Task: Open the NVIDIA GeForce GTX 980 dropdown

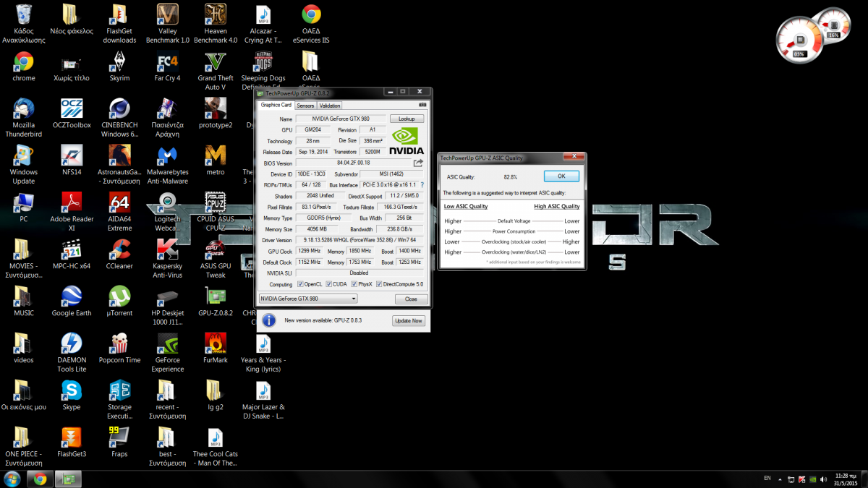Action: tap(308, 299)
